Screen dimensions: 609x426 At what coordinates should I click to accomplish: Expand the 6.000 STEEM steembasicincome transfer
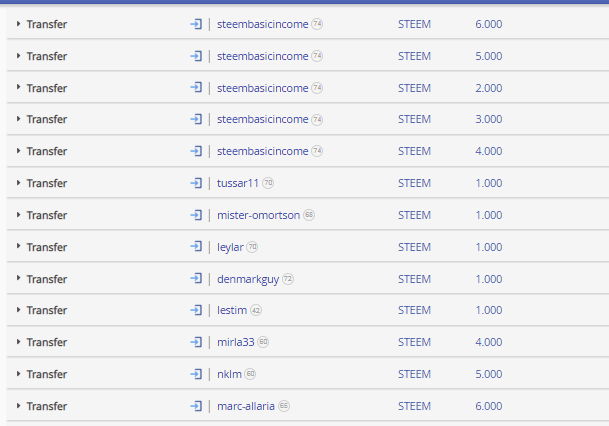click(18, 24)
